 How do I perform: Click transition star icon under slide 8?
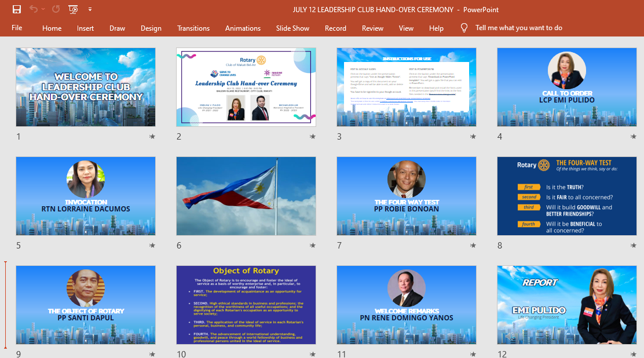[634, 246]
